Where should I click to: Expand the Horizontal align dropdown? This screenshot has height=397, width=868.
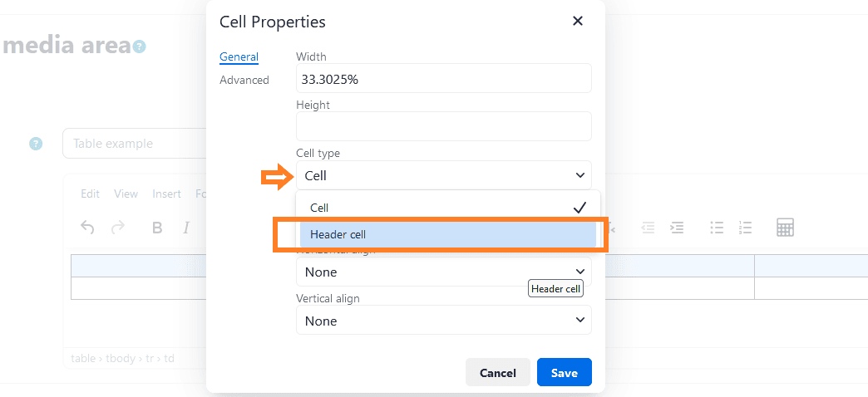point(443,272)
